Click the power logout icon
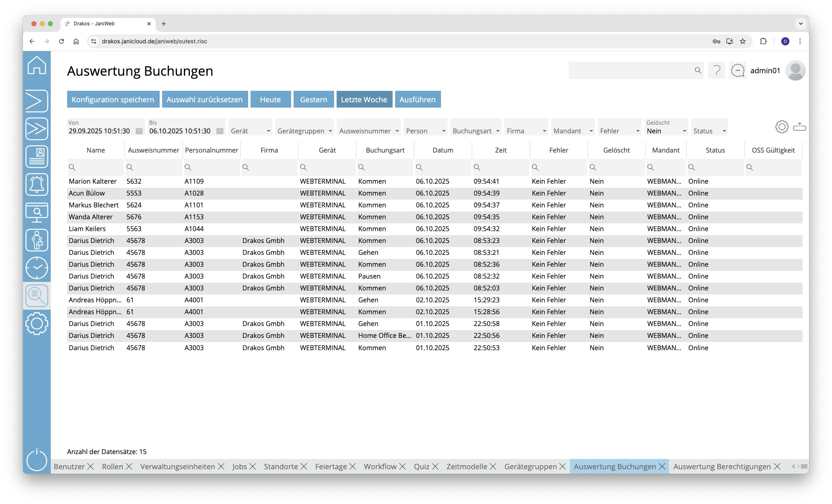Viewport: 832px width, 504px height. [37, 460]
